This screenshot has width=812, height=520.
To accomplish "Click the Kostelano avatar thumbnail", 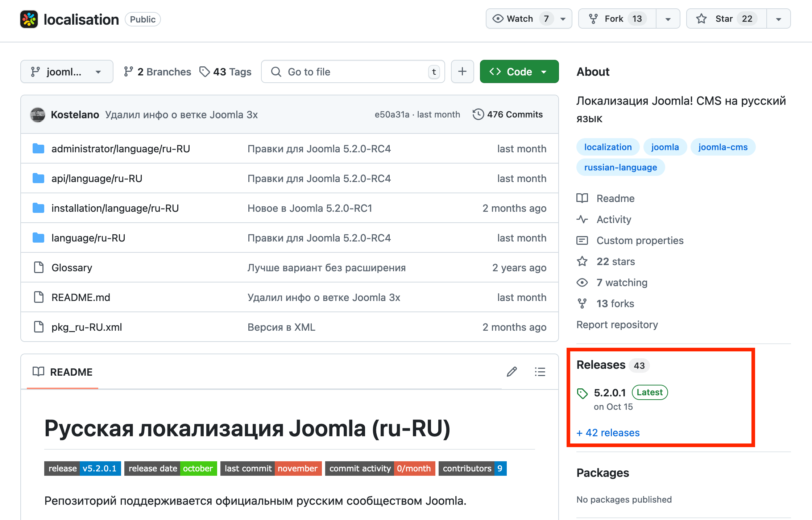I will pos(37,115).
